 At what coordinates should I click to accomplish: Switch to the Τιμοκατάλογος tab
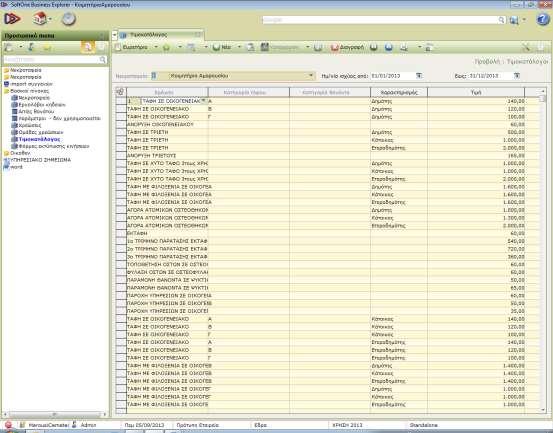160,35
